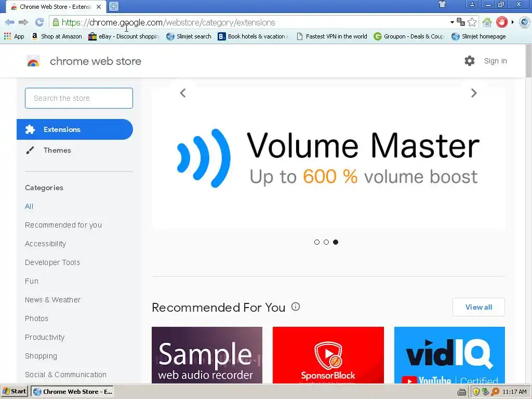This screenshot has width=532, height=399.
Task: Open a new tab with plus button
Action: pos(114,6)
